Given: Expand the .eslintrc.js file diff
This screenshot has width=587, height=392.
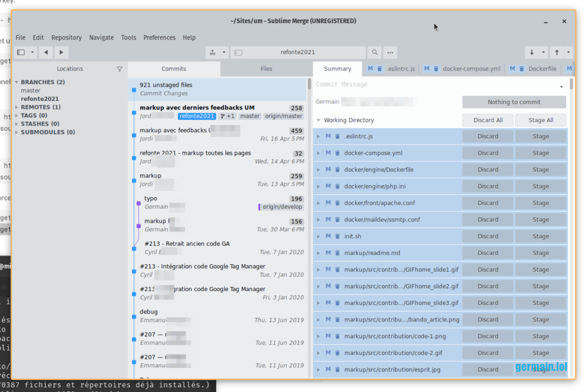Looking at the screenshot, I should pos(318,136).
